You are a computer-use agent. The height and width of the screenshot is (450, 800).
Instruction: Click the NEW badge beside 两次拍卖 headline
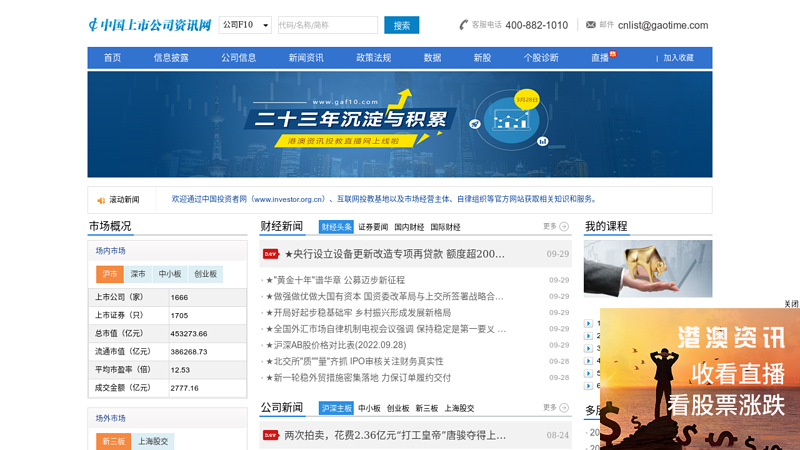[x=270, y=435]
